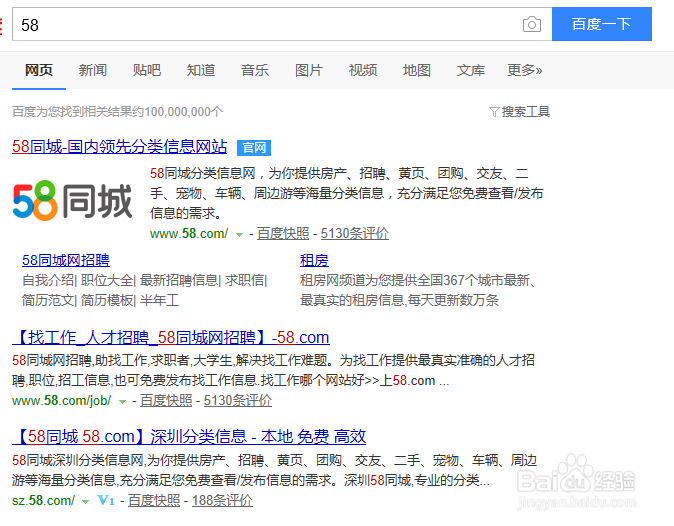The height and width of the screenshot is (526, 674).
Task: Click the V1 credibility badge icon
Action: (106, 500)
